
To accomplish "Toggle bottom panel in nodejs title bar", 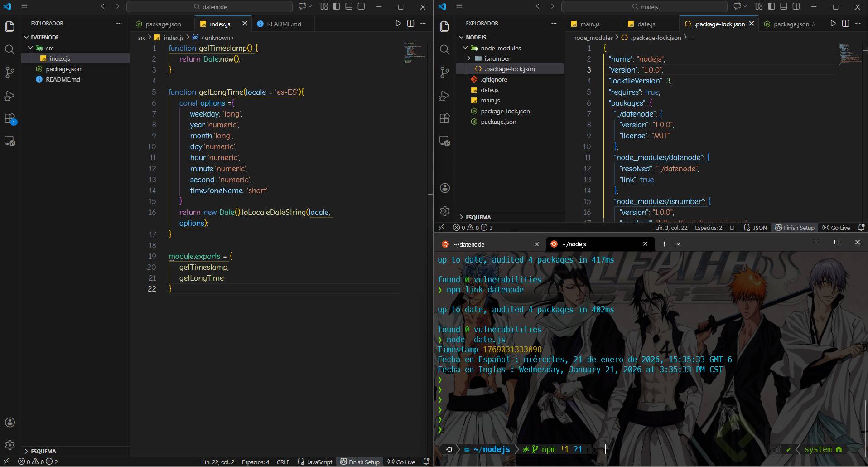I will (784, 6).
